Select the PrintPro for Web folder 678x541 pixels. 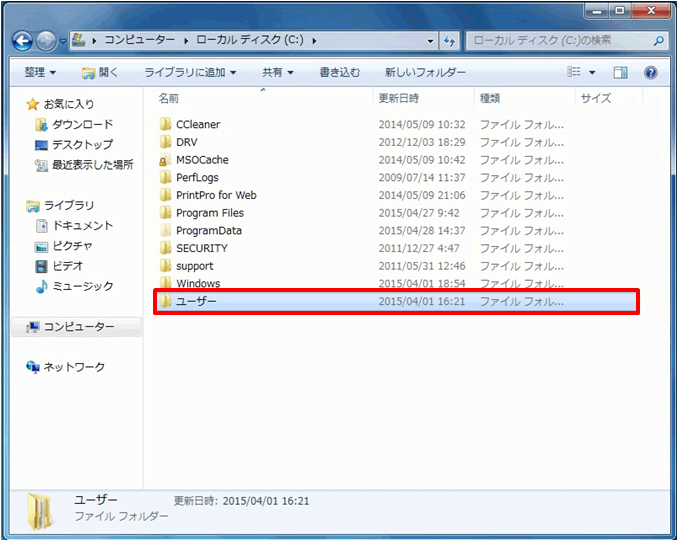(216, 195)
